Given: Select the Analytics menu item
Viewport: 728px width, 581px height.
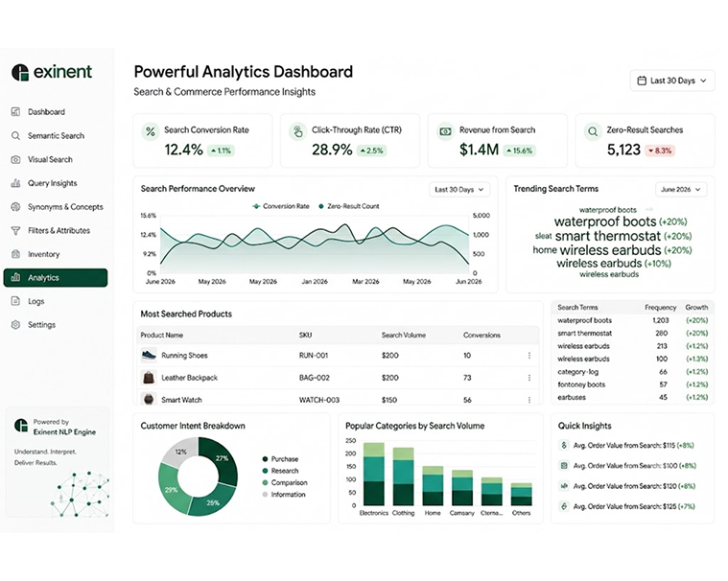Looking at the screenshot, I should point(56,277).
